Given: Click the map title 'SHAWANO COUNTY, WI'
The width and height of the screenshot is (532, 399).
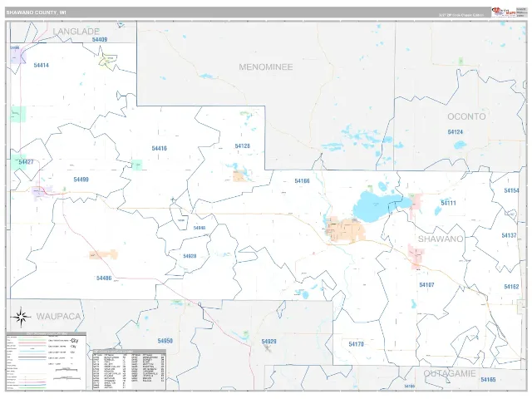Looking at the screenshot, I should pyautogui.click(x=36, y=12).
